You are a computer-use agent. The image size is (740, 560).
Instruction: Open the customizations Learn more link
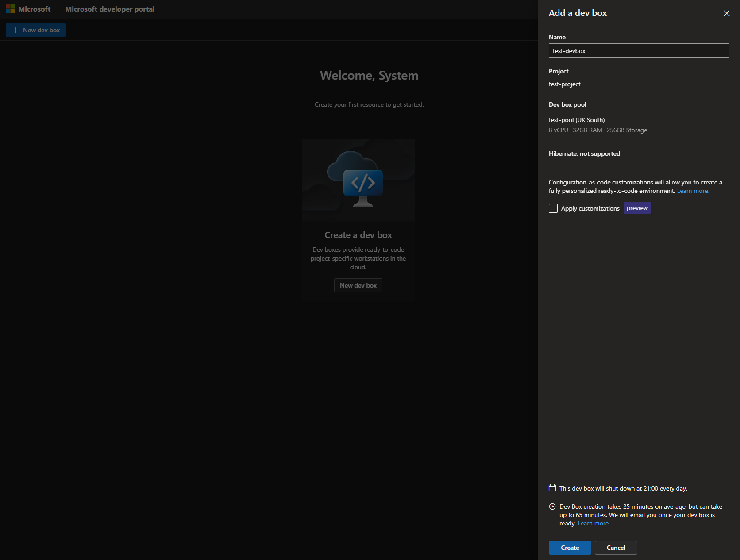693,191
